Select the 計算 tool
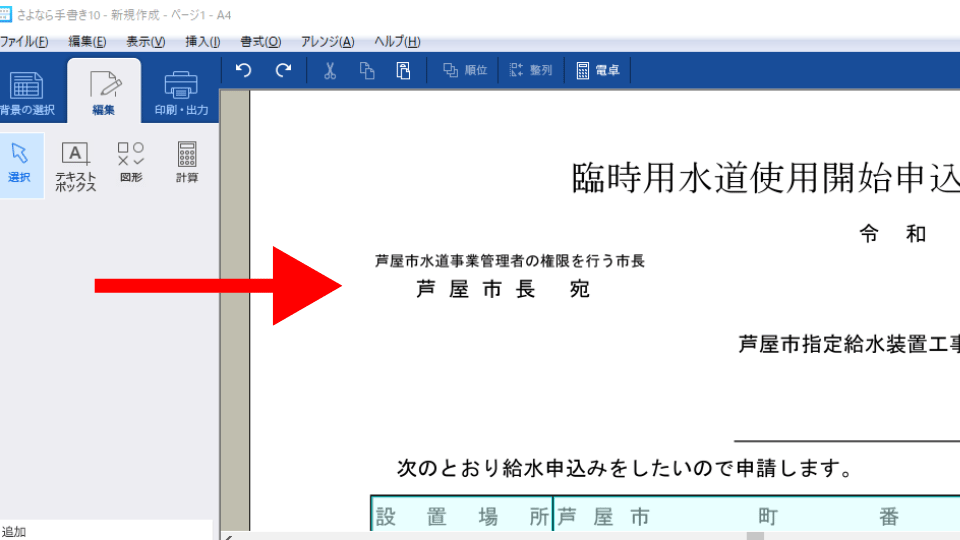Image resolution: width=960 pixels, height=540 pixels. point(187,164)
